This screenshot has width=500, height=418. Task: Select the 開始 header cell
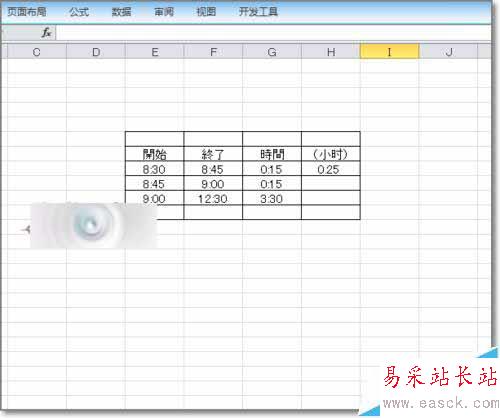155,154
